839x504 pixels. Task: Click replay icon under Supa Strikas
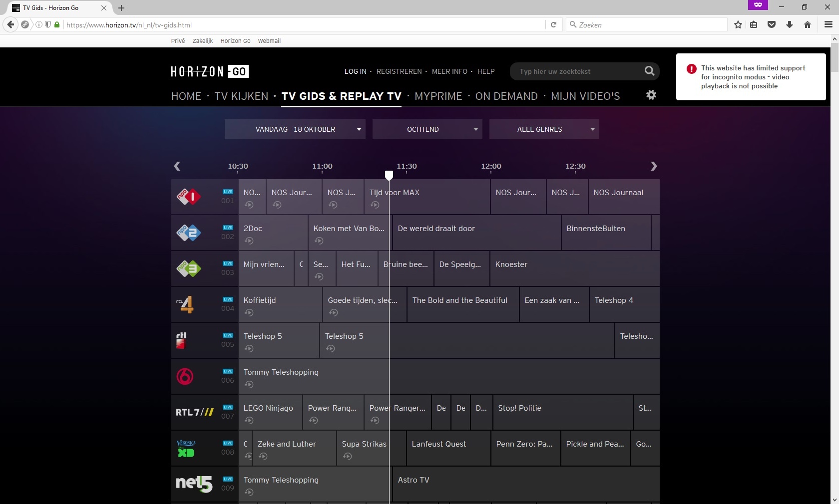pos(348,456)
